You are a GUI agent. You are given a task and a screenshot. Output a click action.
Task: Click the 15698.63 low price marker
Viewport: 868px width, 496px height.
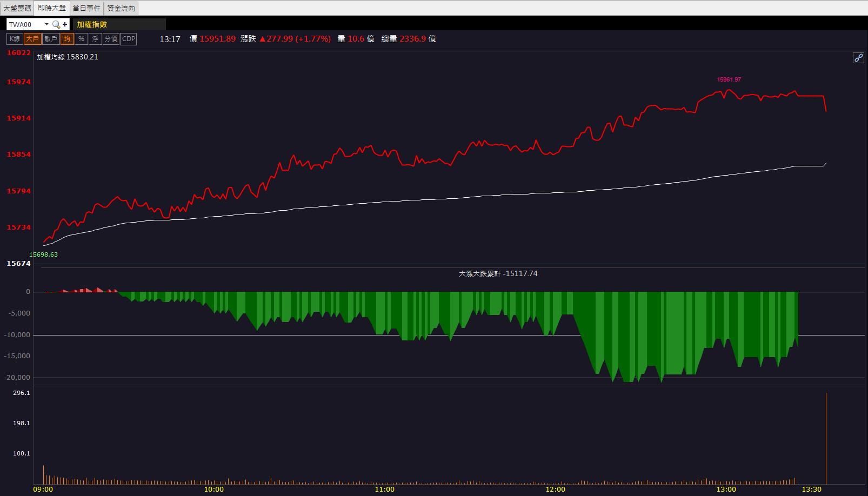coord(43,254)
